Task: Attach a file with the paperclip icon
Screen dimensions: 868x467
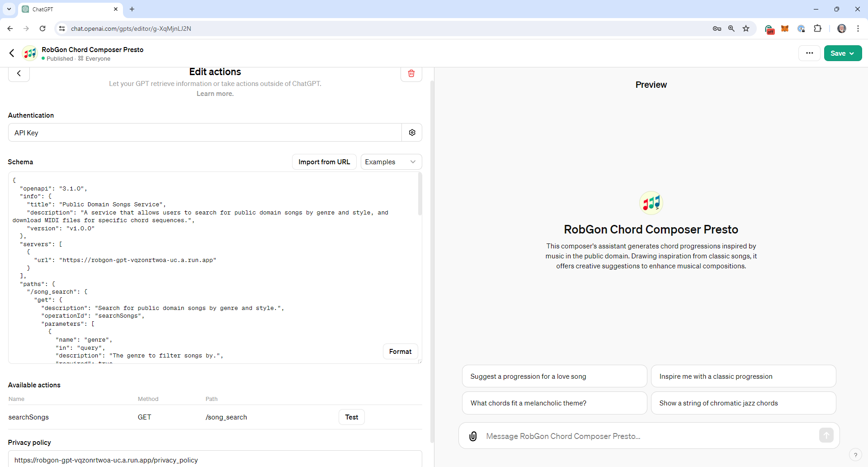Action: point(473,436)
